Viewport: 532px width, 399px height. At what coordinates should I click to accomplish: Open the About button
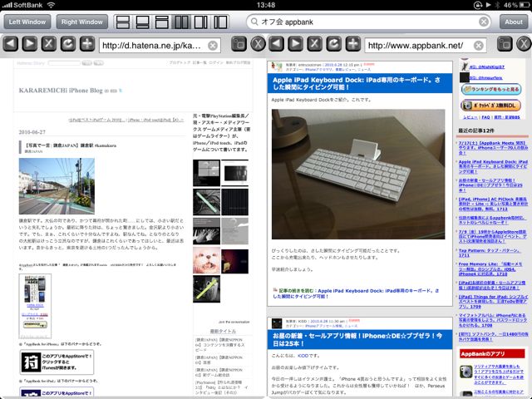pos(514,22)
